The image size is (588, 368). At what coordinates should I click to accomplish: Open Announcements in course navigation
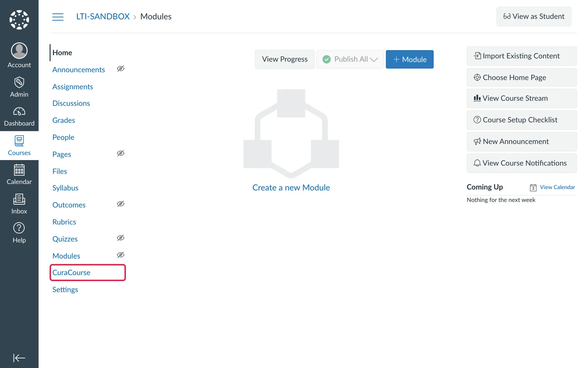79,70
